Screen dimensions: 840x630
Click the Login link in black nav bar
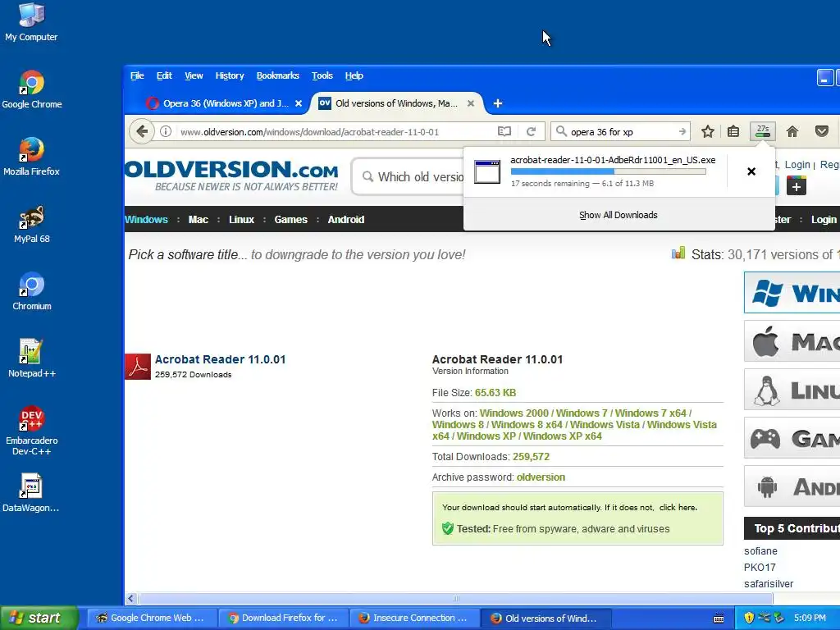[824, 220]
